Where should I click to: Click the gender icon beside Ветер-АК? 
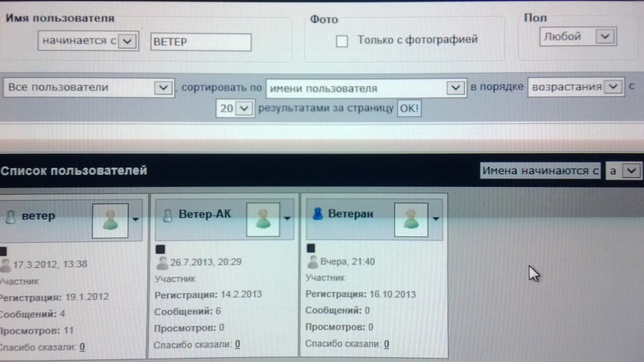(167, 215)
